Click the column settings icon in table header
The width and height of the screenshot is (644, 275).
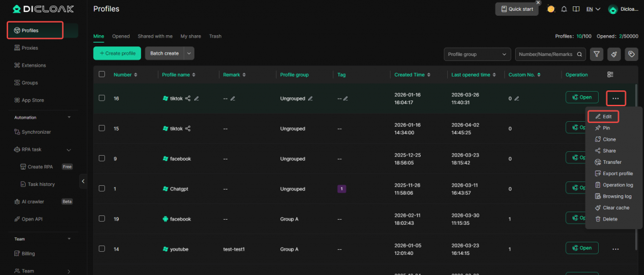click(x=610, y=75)
